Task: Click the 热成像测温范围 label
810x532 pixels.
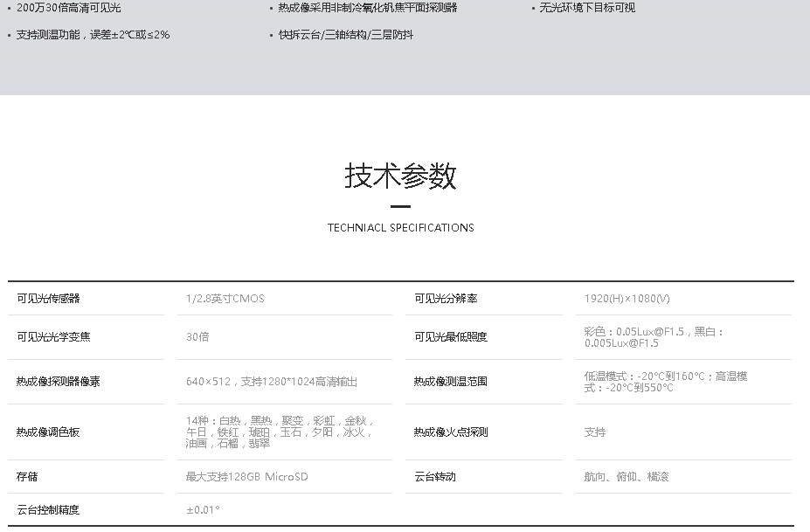Action: (x=451, y=382)
